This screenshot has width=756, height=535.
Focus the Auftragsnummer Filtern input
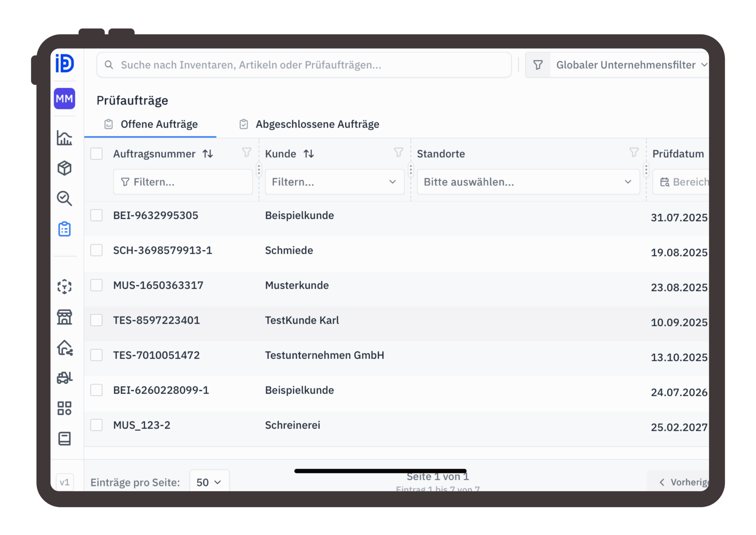183,182
